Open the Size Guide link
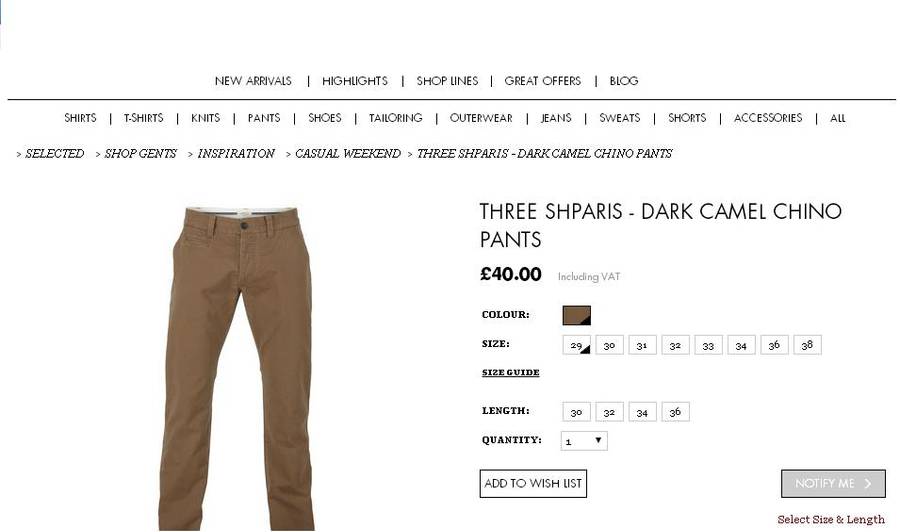Viewport: 900px width, 532px height. point(510,372)
